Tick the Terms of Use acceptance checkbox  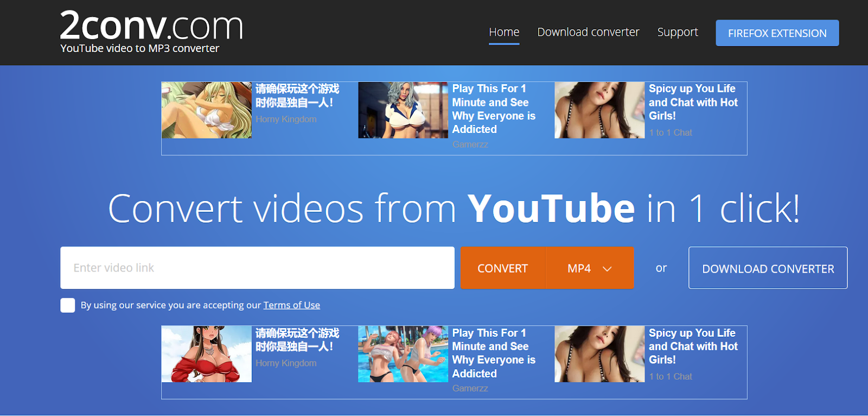(x=68, y=305)
